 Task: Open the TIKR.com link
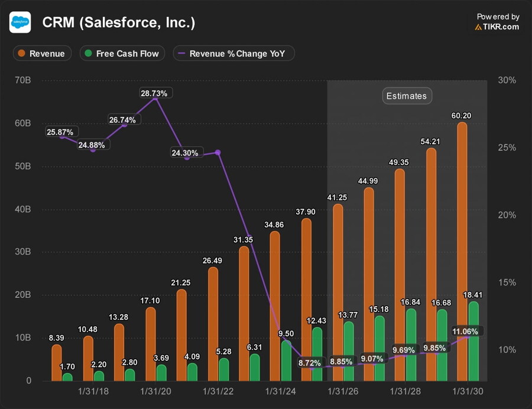(501, 27)
